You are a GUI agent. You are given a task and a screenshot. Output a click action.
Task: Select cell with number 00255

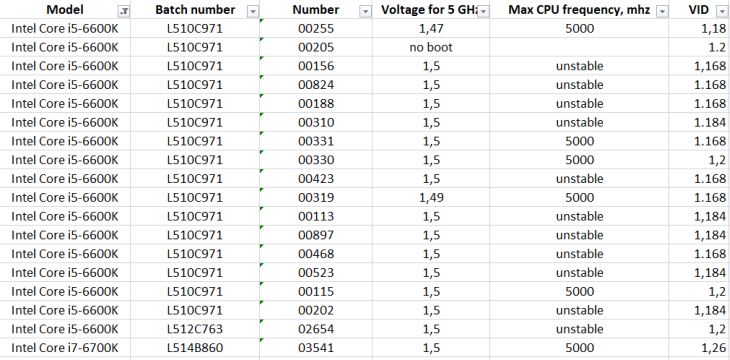pos(316,29)
